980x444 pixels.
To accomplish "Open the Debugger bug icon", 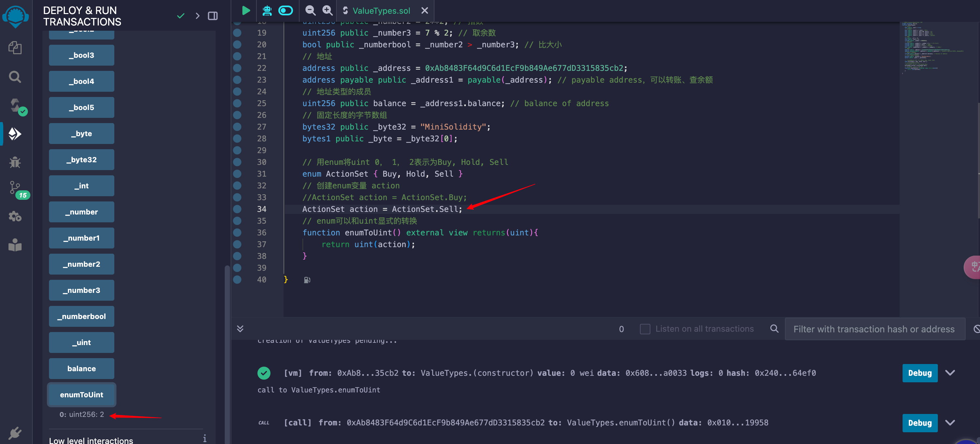I will click(15, 162).
